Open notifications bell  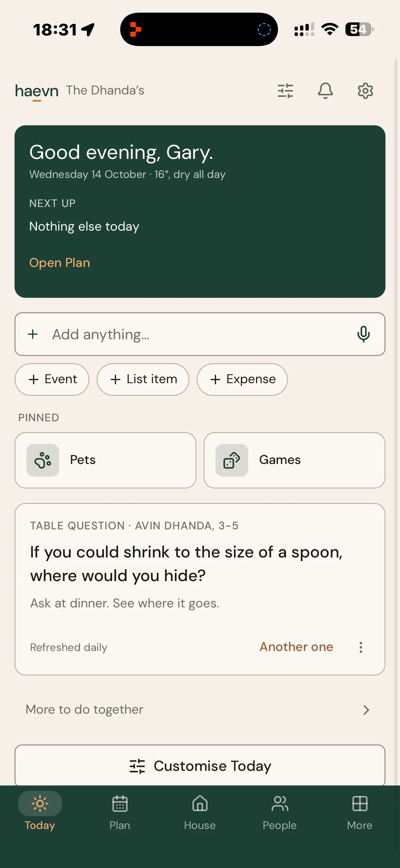pyautogui.click(x=325, y=90)
